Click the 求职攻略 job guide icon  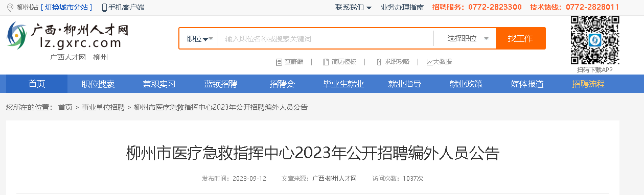tap(379, 62)
